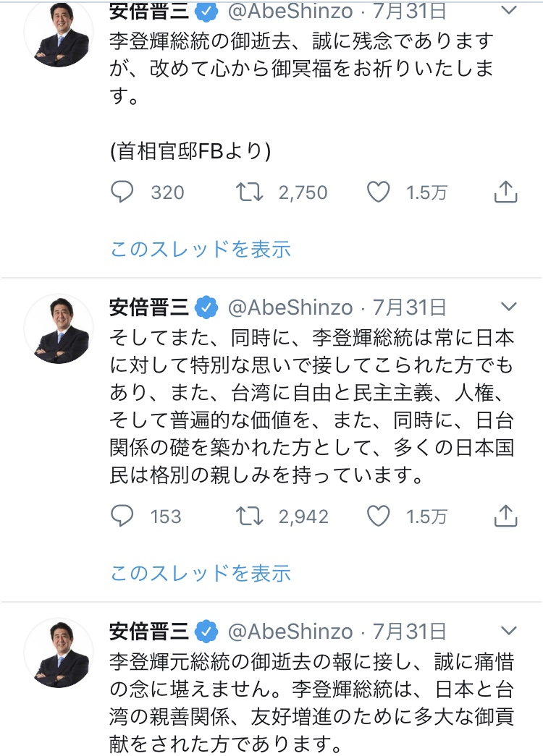Retweet the tweet with 2,942 retweets
This screenshot has width=543, height=756.
point(251,516)
